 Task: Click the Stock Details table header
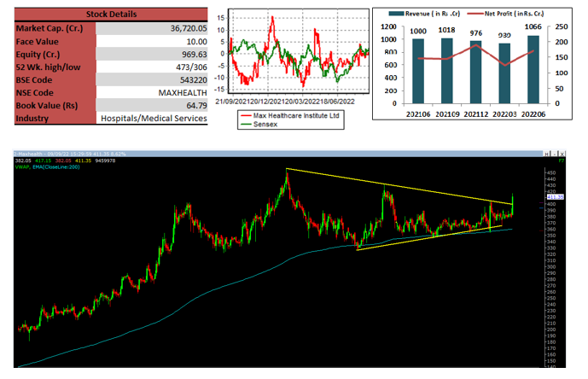click(x=111, y=15)
